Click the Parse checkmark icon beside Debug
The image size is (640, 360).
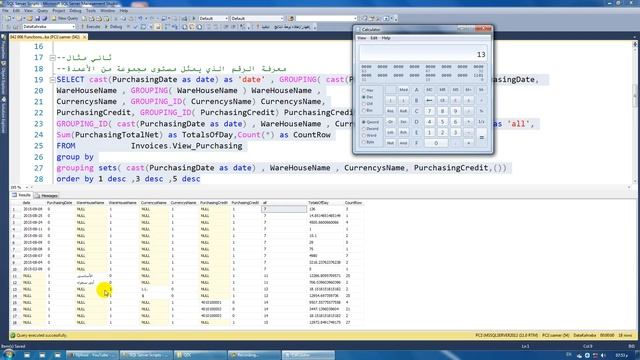[135, 27]
